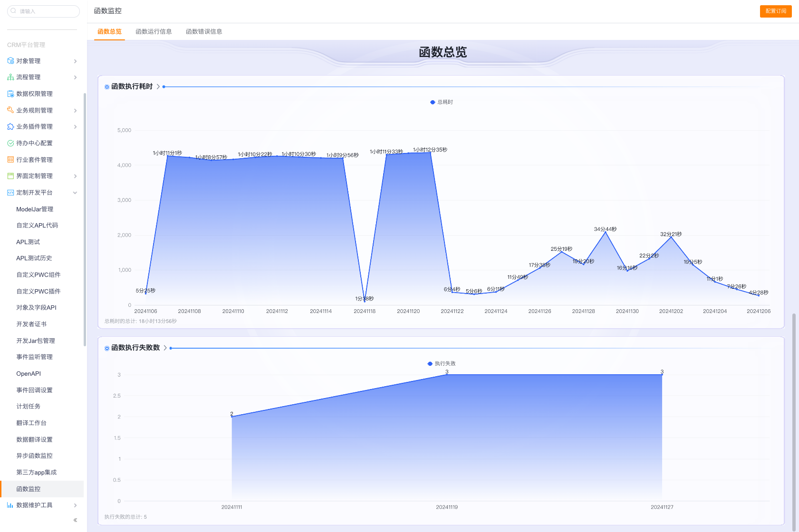Expand the 对象管理 submenu arrow
Viewport: 799px width, 532px height.
click(x=75, y=61)
